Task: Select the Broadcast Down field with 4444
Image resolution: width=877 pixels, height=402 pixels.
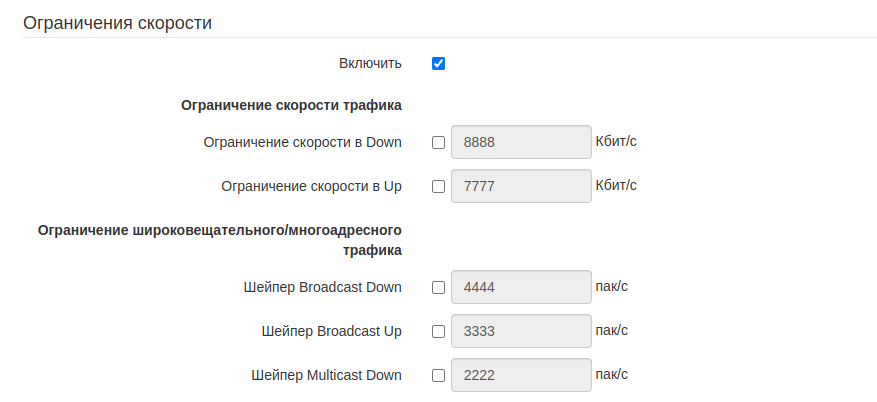Action: point(521,288)
